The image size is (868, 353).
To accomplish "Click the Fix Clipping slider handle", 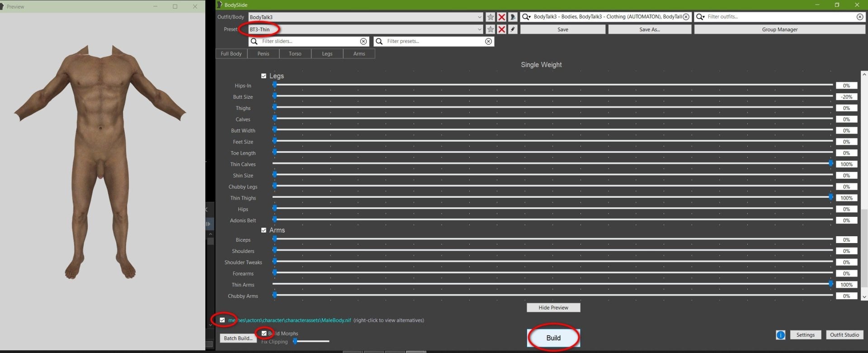I will [295, 341].
